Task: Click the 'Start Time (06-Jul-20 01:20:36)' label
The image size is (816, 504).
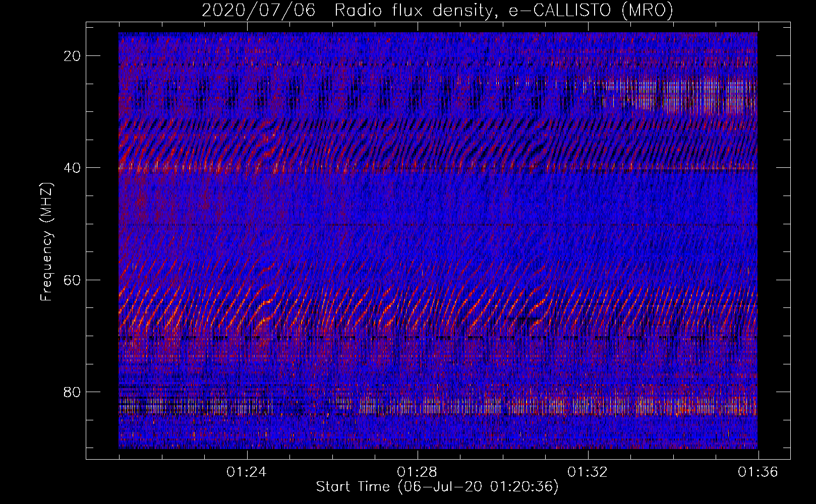Action: 437,487
